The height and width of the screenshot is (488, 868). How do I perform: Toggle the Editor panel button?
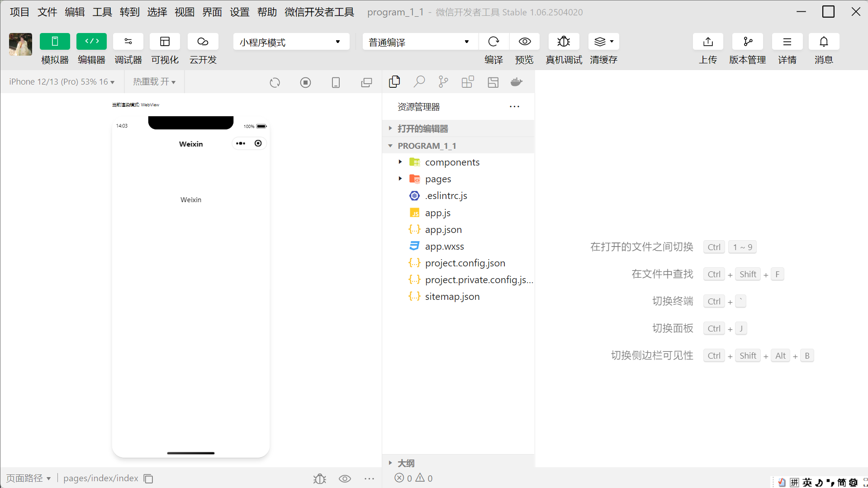coord(91,42)
